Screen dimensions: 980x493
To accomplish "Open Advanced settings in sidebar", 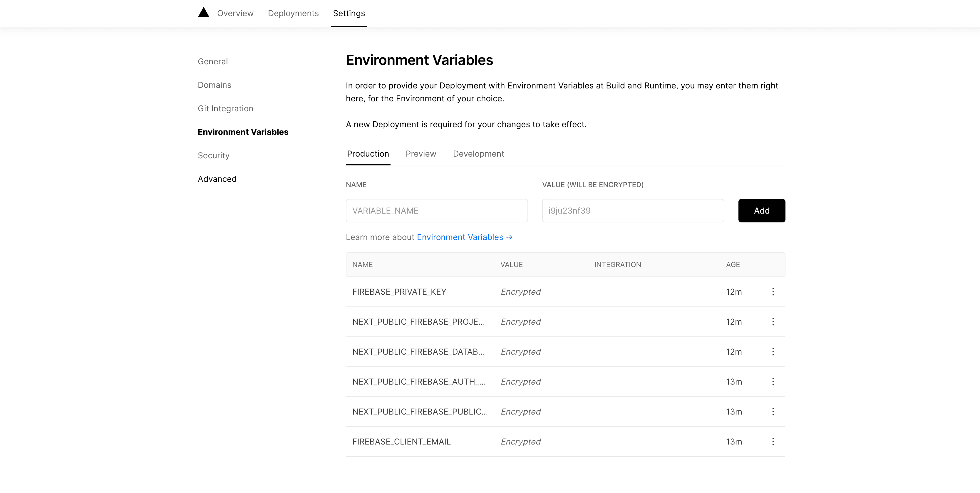I will click(x=217, y=179).
